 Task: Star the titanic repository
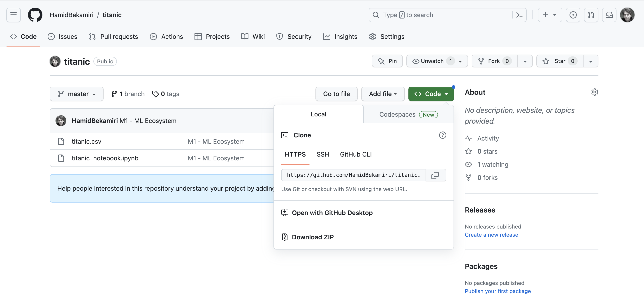point(560,61)
